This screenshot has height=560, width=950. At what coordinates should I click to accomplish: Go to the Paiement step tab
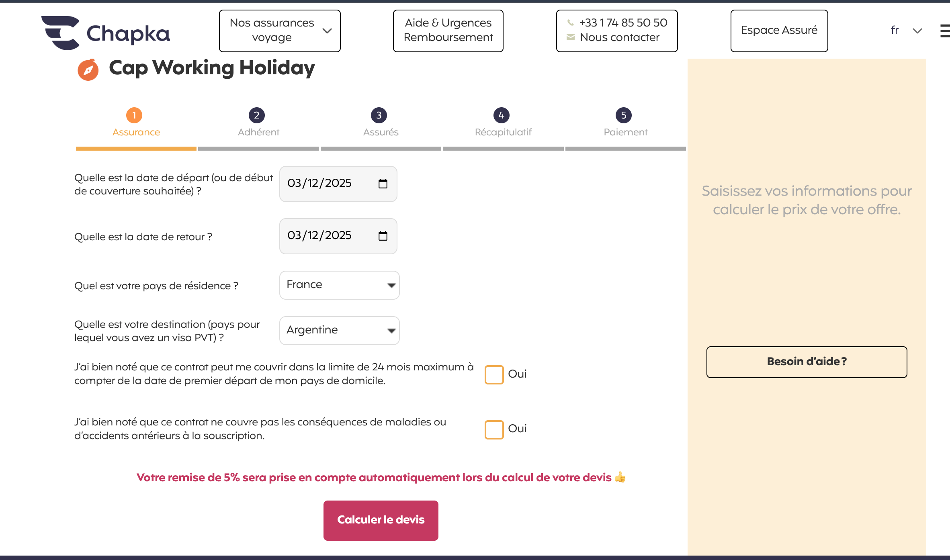tap(625, 132)
